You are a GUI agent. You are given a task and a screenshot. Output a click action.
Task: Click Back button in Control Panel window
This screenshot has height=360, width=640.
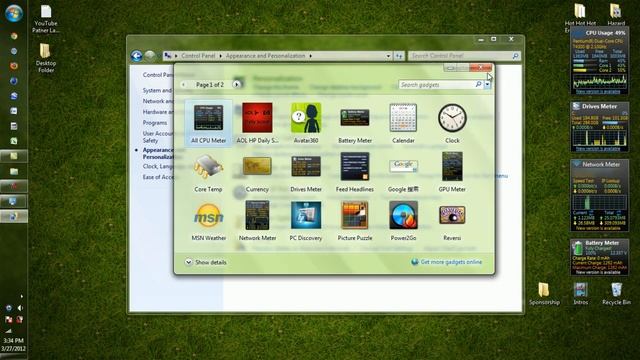(x=136, y=56)
